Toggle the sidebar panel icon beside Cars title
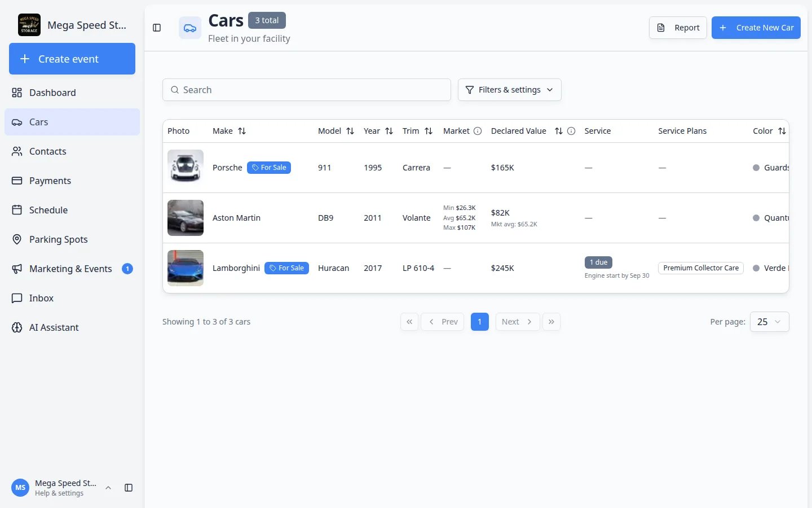This screenshot has width=812, height=508. 157,28
